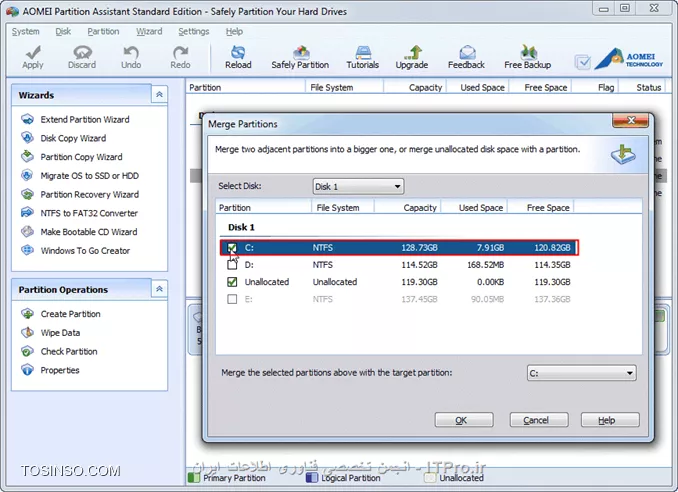This screenshot has width=678, height=492.
Task: Launch the Partition Copy Wizard
Action: (x=81, y=157)
